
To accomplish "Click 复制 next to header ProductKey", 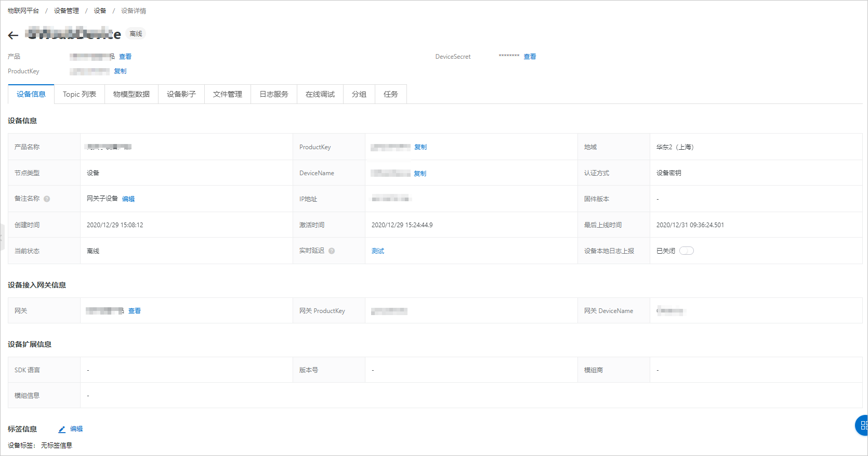I will pyautogui.click(x=120, y=71).
